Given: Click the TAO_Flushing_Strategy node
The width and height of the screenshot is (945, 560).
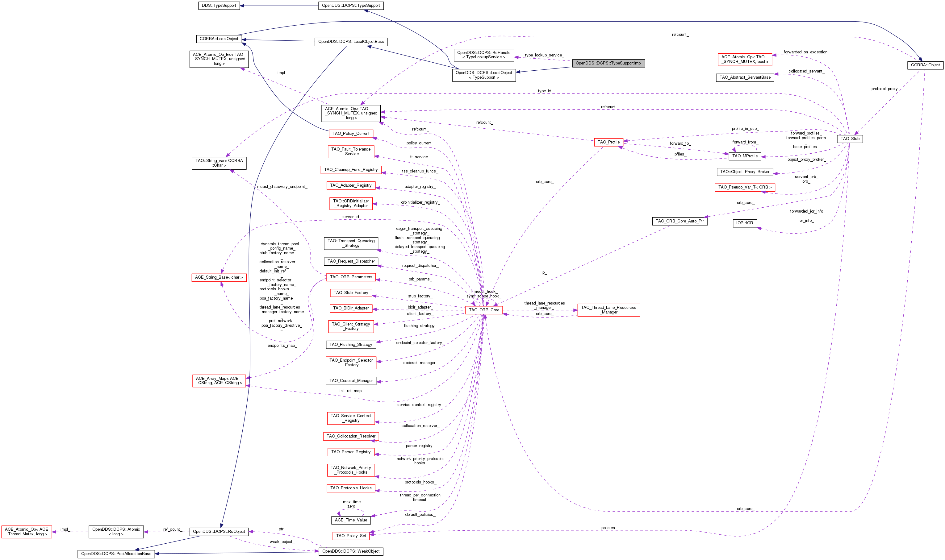Looking at the screenshot, I should coord(351,345).
